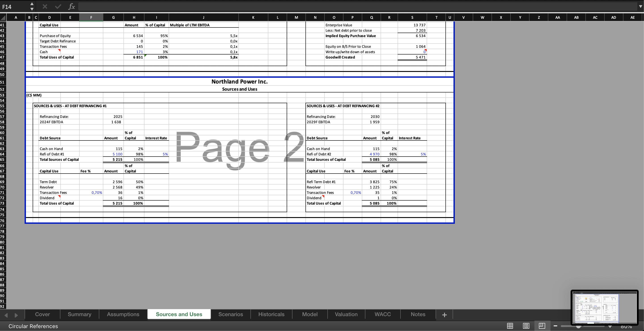The width and height of the screenshot is (644, 331).
Task: Click SOURCES & USES - AT DEBT REFINANCING #1 heading
Action: [x=70, y=106]
